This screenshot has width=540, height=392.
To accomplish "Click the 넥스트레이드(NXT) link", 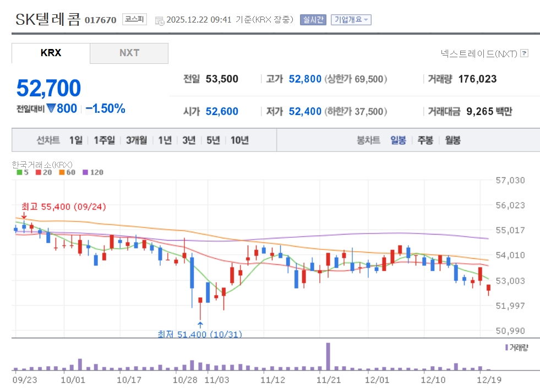I will point(479,53).
